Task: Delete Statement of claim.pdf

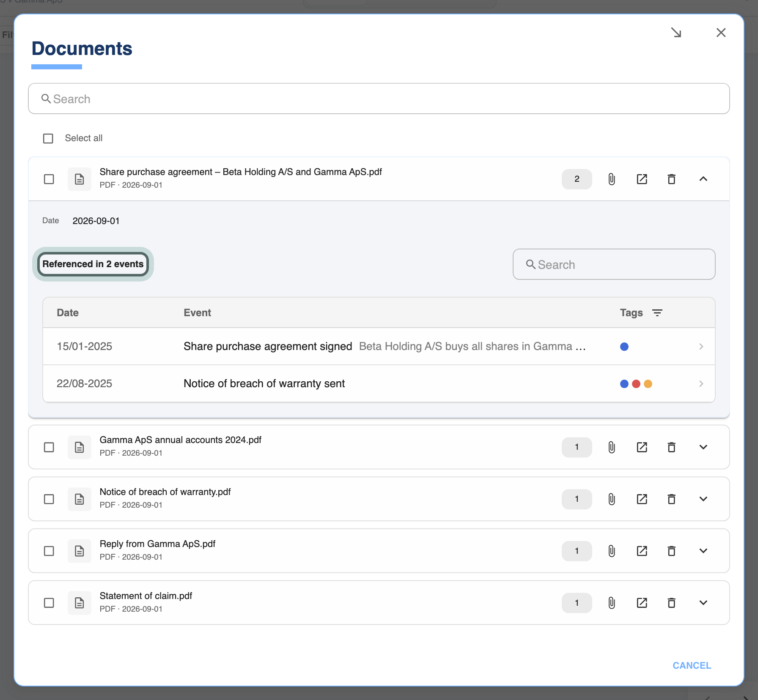Action: click(x=671, y=603)
